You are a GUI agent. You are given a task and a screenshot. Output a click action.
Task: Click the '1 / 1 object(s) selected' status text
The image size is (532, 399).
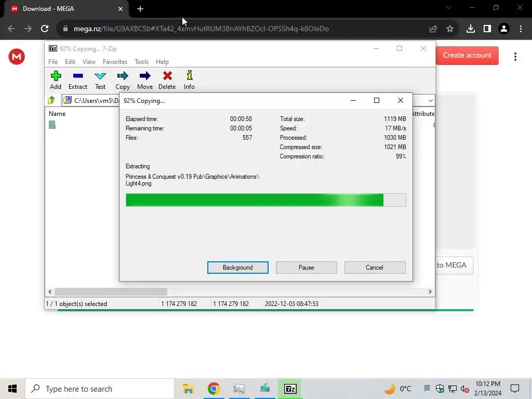click(76, 303)
